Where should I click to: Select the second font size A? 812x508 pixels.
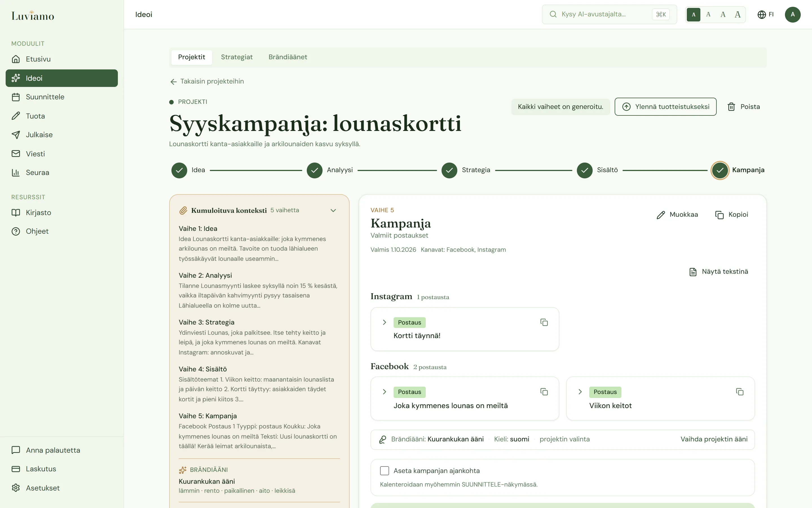click(708, 14)
